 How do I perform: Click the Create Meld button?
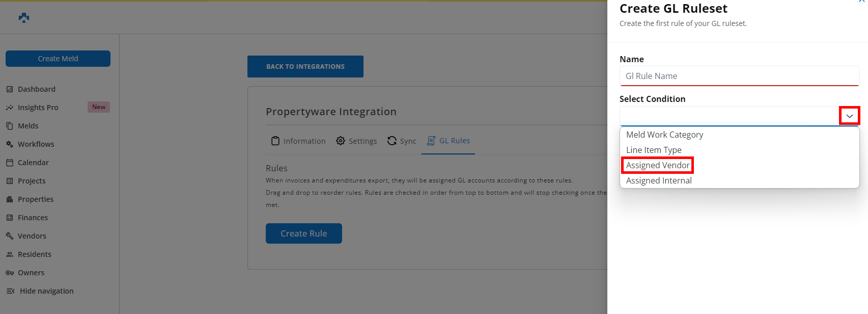pos(58,59)
